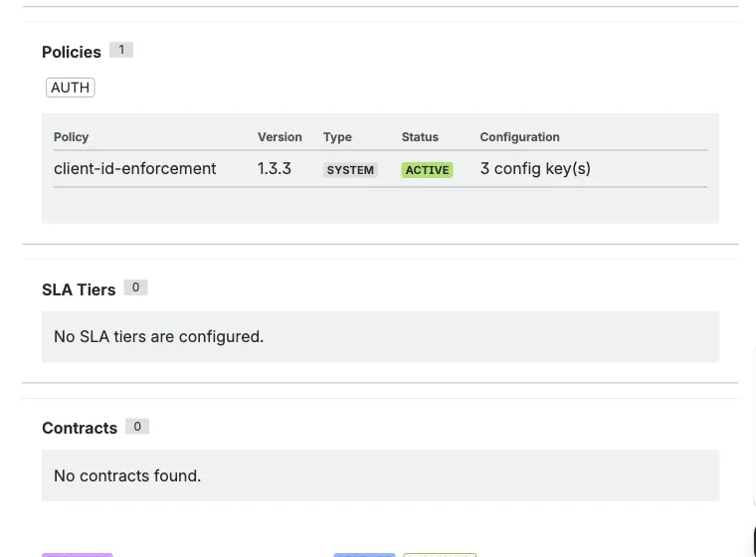Sort by the Version column header
Viewport: 756px width, 557px height.
280,137
